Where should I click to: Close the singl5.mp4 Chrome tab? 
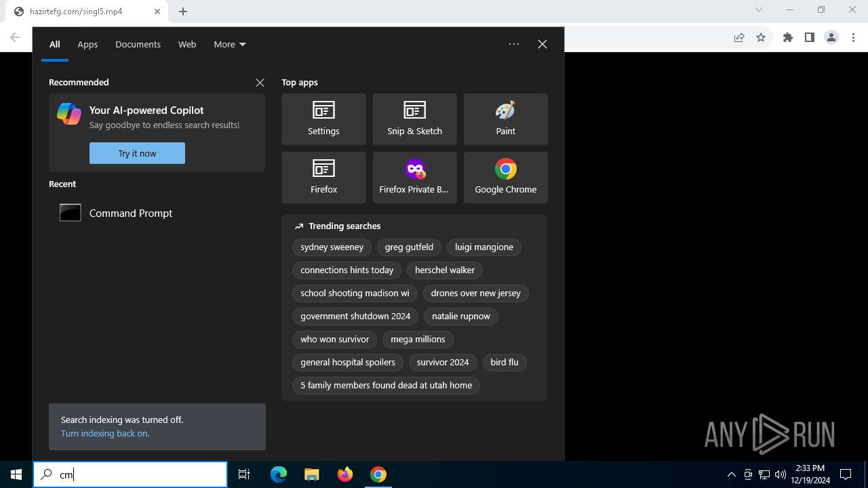[x=157, y=11]
